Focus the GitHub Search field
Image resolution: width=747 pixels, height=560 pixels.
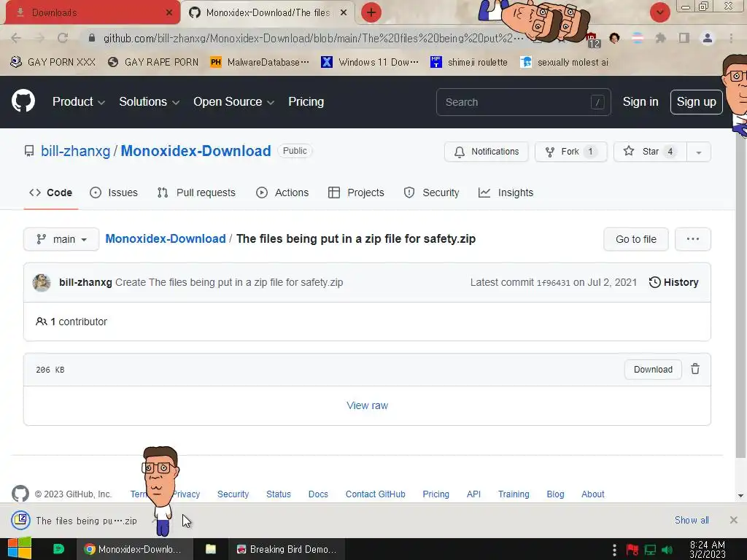(x=523, y=102)
